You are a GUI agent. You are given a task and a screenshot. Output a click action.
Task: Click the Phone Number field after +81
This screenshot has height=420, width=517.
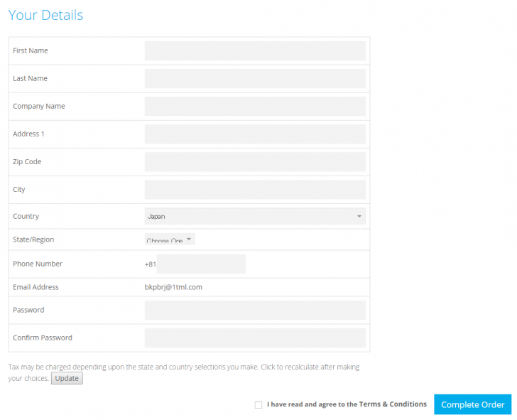pos(201,264)
